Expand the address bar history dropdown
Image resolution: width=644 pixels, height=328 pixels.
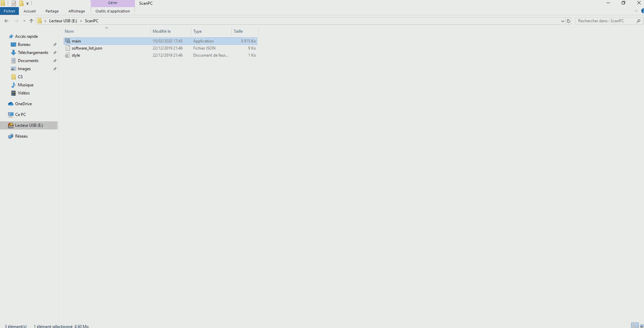tap(562, 21)
